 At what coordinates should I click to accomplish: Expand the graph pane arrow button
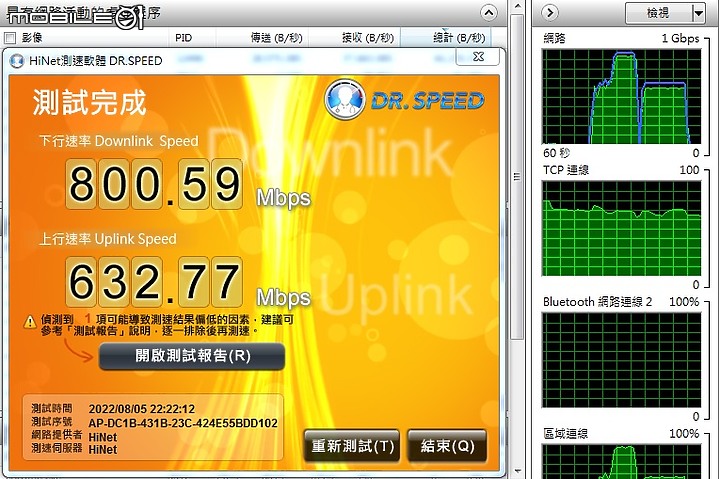click(x=550, y=12)
